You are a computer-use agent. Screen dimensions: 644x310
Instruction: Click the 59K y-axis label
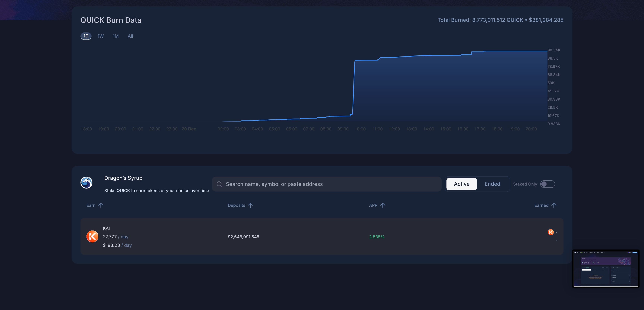pos(551,83)
